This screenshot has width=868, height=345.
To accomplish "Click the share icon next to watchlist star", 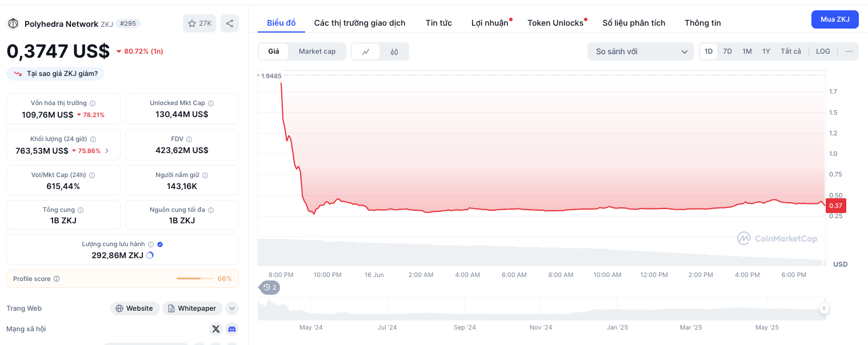I will point(229,23).
